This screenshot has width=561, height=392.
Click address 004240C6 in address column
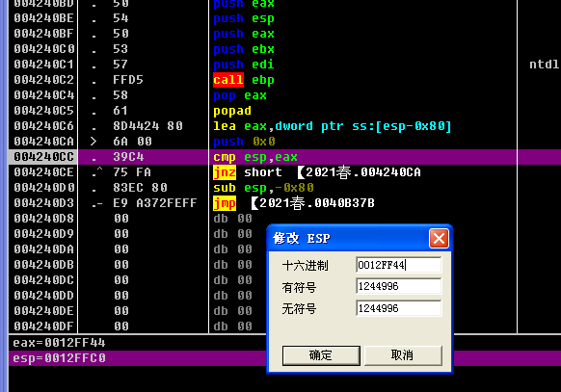pyautogui.click(x=44, y=126)
